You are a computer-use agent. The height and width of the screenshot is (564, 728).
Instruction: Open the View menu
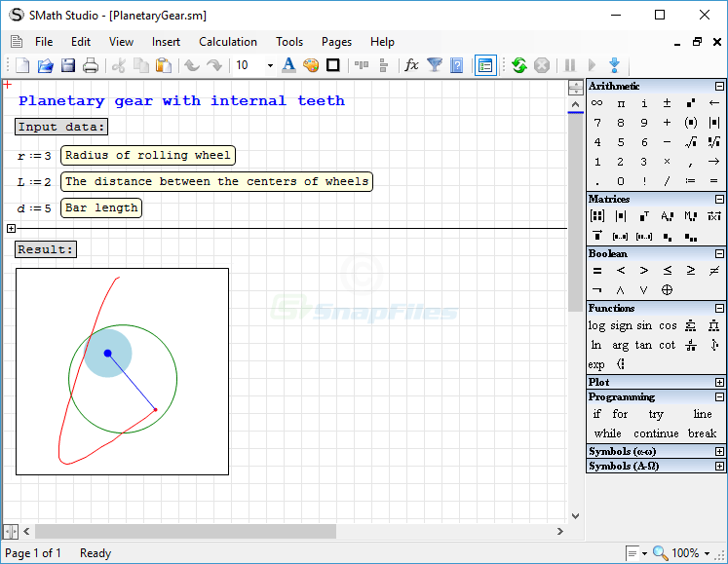pyautogui.click(x=121, y=42)
